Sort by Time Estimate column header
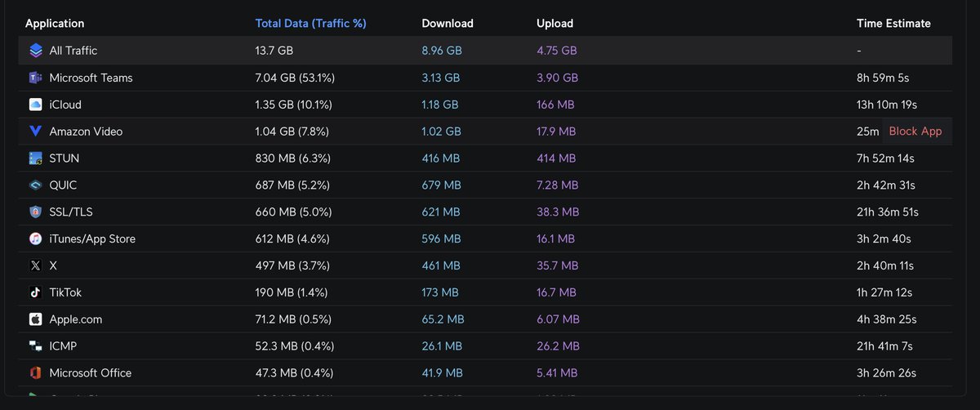This screenshot has height=410, width=980. coord(893,24)
